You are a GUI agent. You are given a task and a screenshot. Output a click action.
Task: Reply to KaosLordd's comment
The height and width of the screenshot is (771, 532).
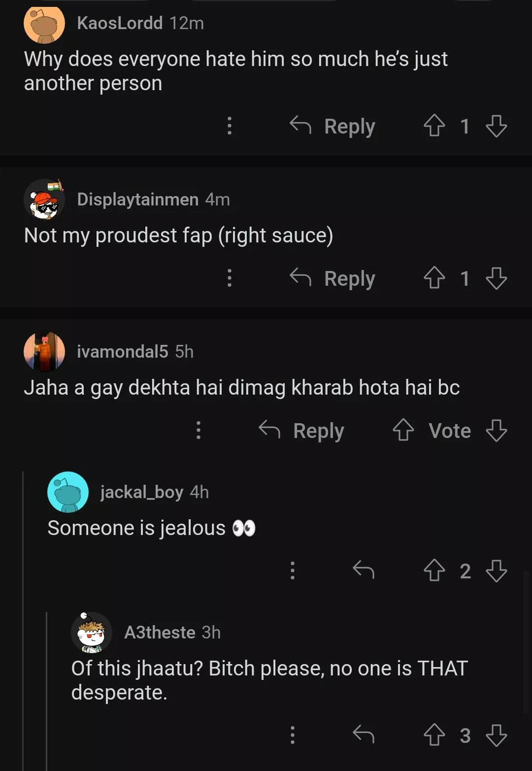coord(332,126)
